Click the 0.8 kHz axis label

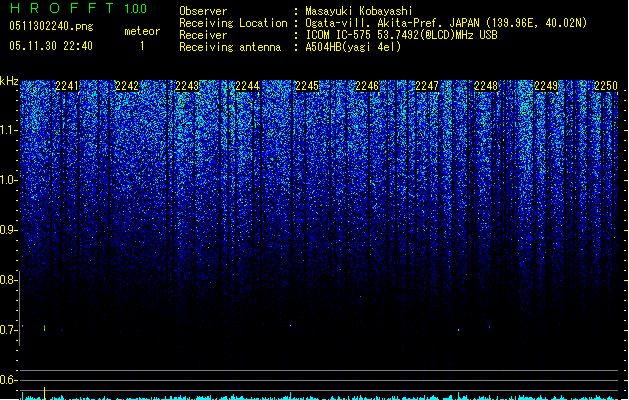(x=8, y=280)
